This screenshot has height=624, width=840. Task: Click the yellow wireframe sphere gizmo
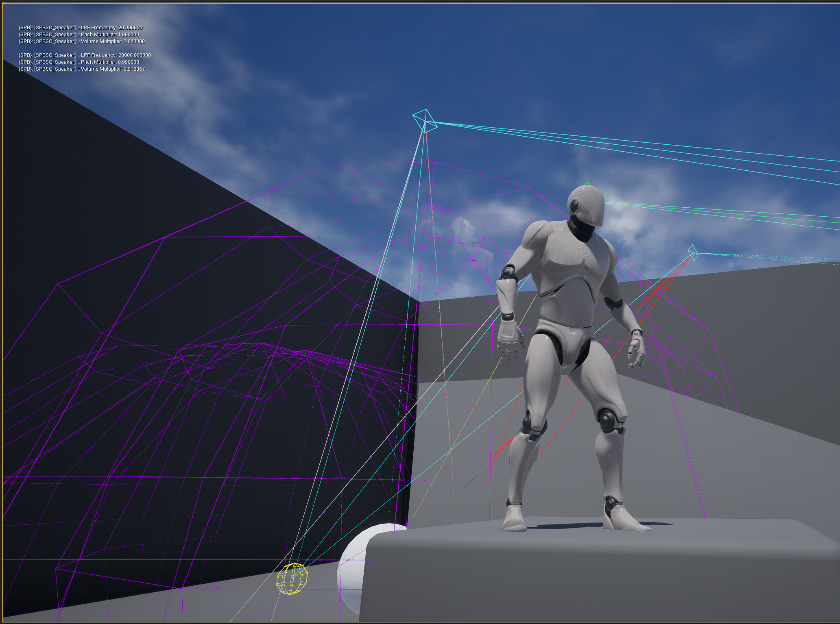coord(292,578)
